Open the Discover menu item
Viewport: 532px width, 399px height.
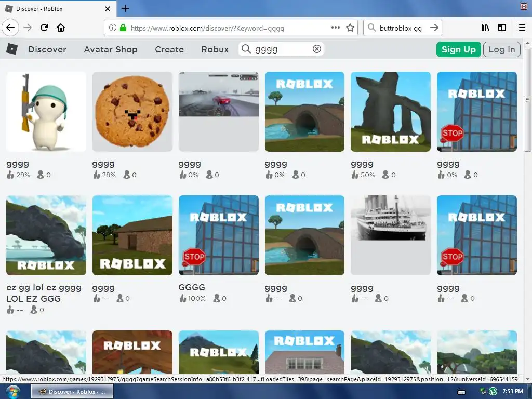(x=47, y=49)
